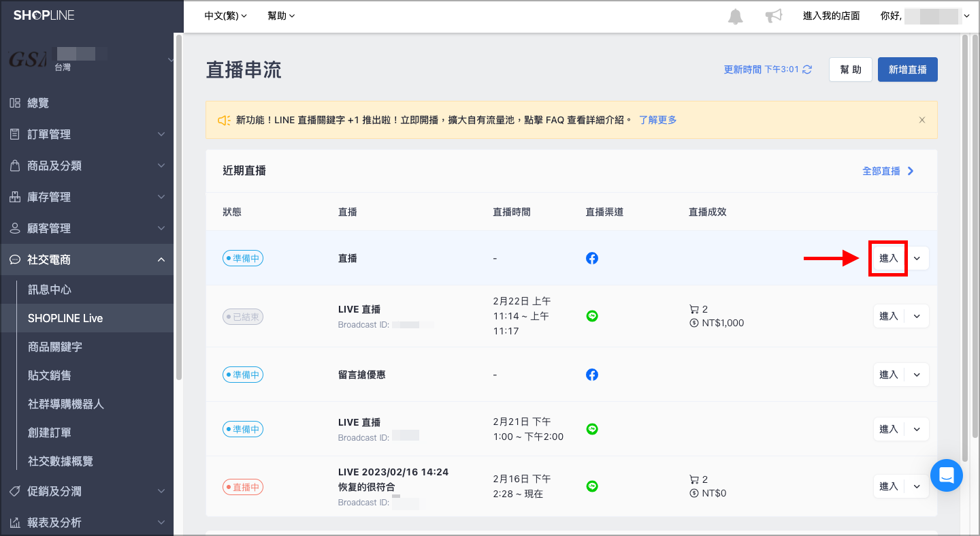
Task: Open the dropdown arrow in the NT$1,000 row
Action: click(x=917, y=316)
